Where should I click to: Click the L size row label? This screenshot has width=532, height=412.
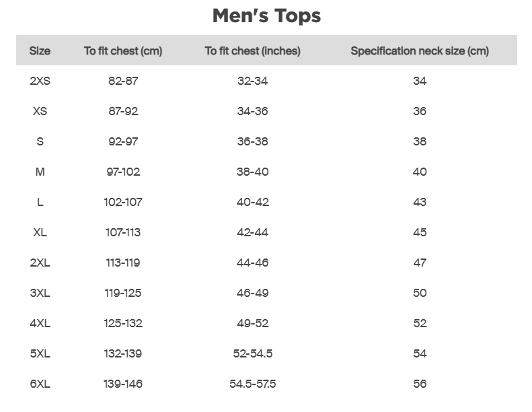click(40, 202)
